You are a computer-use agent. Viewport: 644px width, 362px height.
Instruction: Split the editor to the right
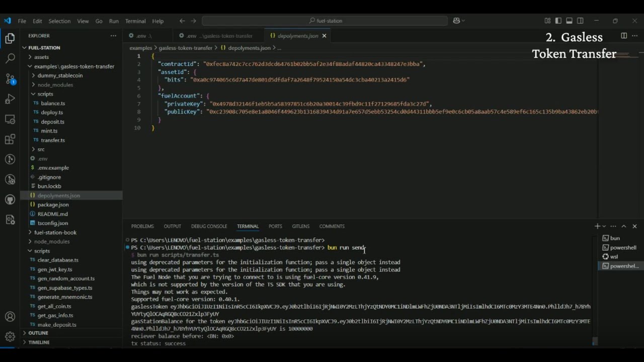(624, 36)
